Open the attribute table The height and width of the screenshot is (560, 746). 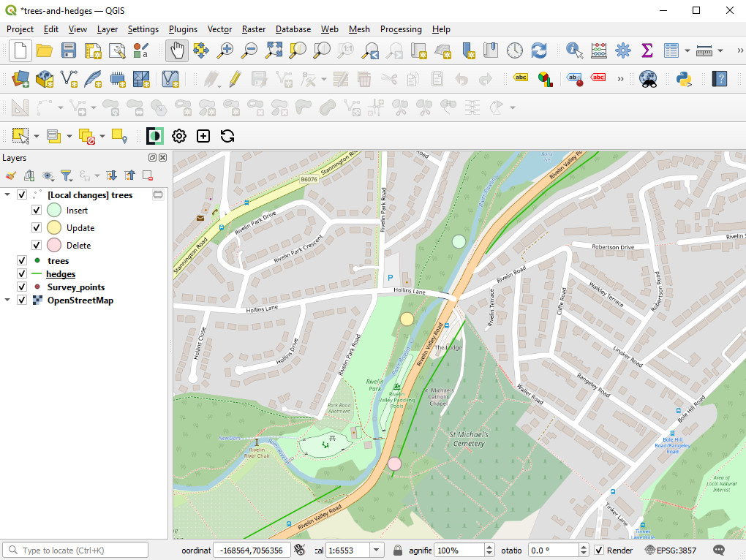pos(671,50)
